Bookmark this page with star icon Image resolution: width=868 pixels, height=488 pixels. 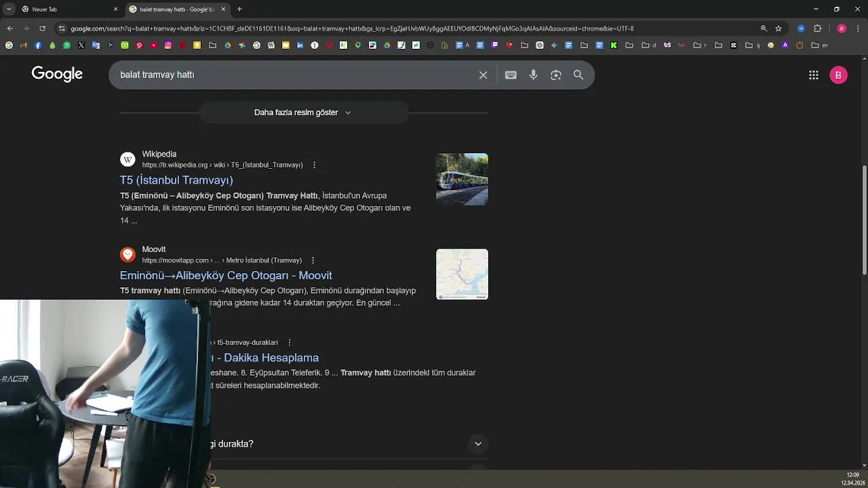pos(778,28)
